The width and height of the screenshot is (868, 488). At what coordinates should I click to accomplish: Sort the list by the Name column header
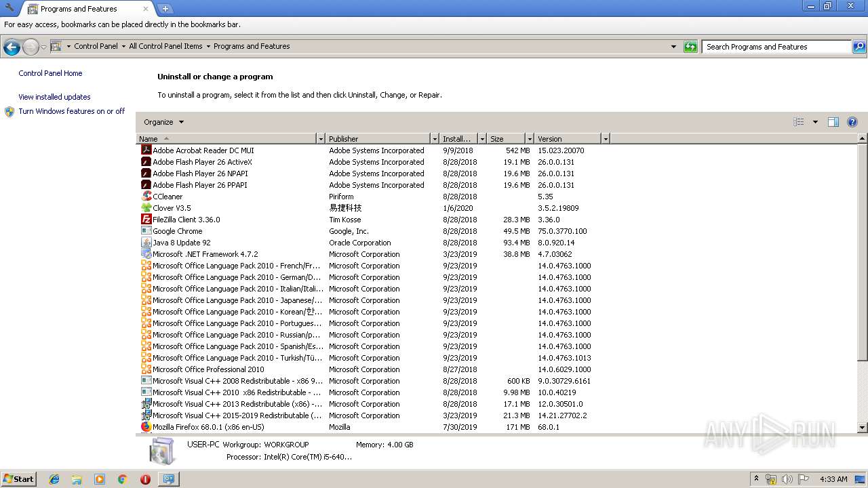click(x=227, y=139)
